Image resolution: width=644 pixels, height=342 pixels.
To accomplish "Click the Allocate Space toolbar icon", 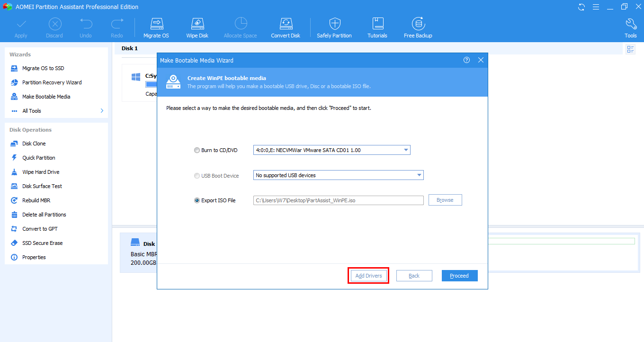I will pyautogui.click(x=241, y=24).
